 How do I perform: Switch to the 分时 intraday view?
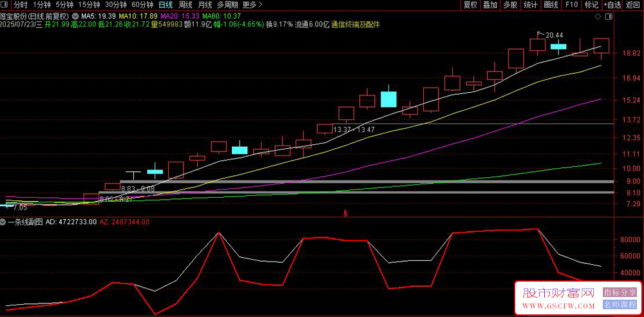tap(20, 5)
